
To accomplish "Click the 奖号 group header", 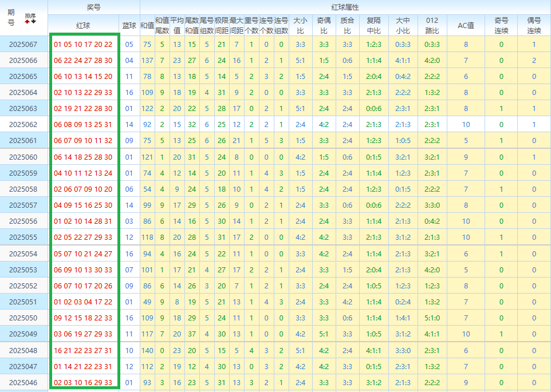I will [x=94, y=7].
